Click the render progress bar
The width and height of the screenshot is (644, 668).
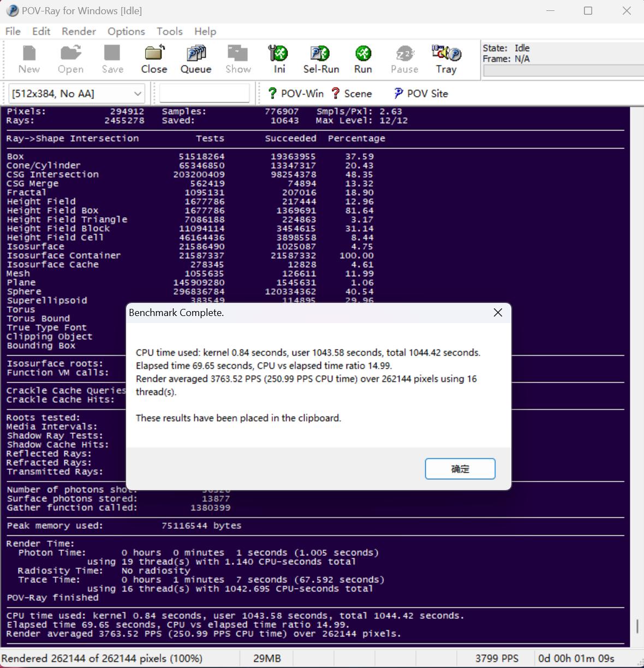tap(563, 70)
